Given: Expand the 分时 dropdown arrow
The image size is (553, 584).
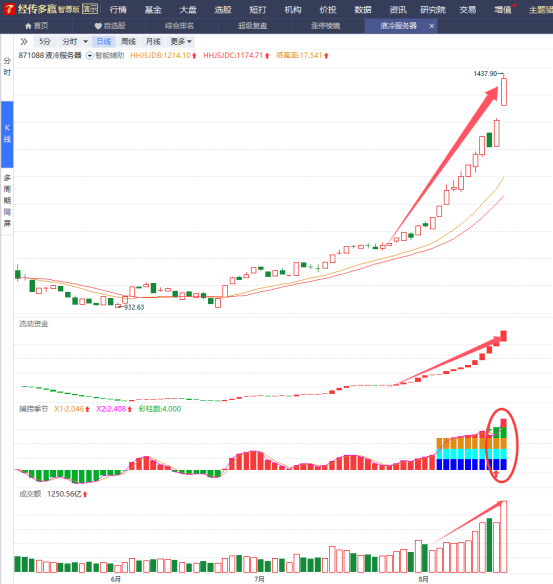Looking at the screenshot, I should click(x=85, y=42).
